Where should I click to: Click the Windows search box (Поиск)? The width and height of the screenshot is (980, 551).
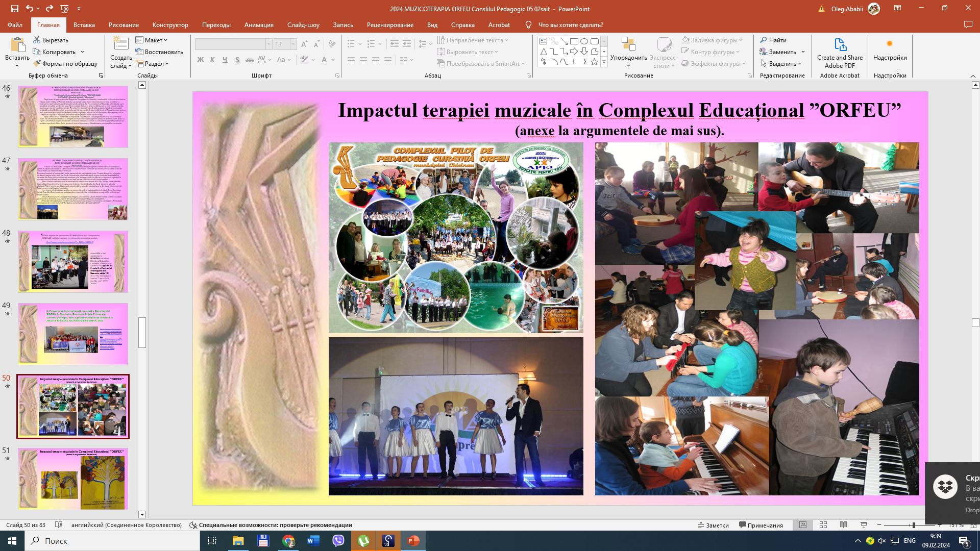[x=112, y=541]
